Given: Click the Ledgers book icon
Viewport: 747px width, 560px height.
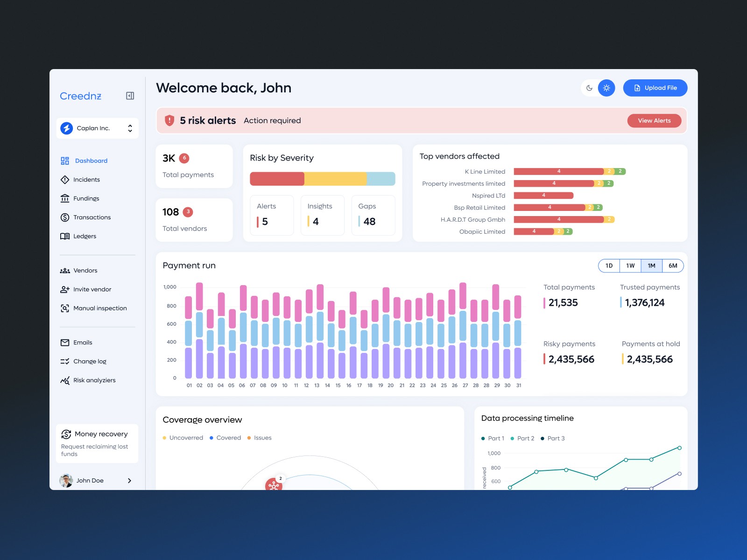Looking at the screenshot, I should click(65, 236).
